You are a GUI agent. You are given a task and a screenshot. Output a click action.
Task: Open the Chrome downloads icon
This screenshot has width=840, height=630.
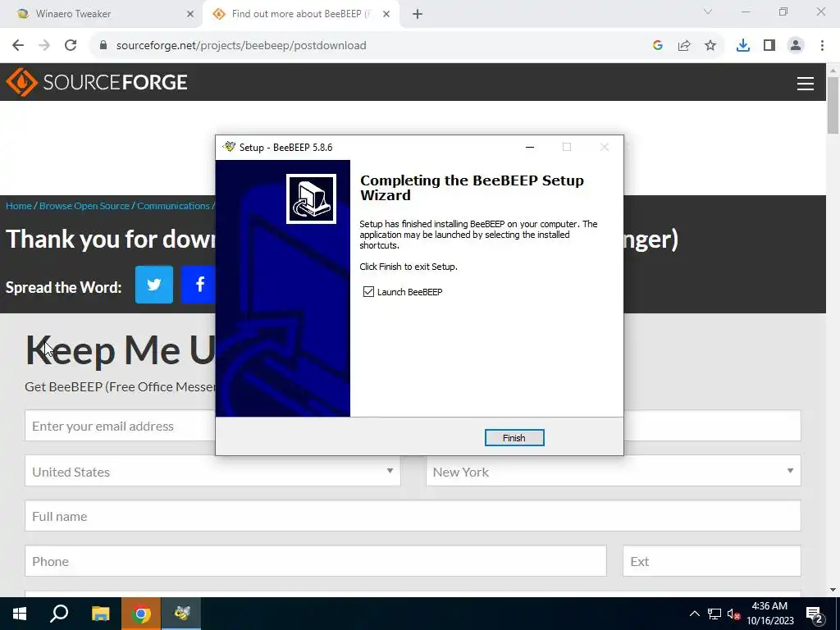pos(743,46)
